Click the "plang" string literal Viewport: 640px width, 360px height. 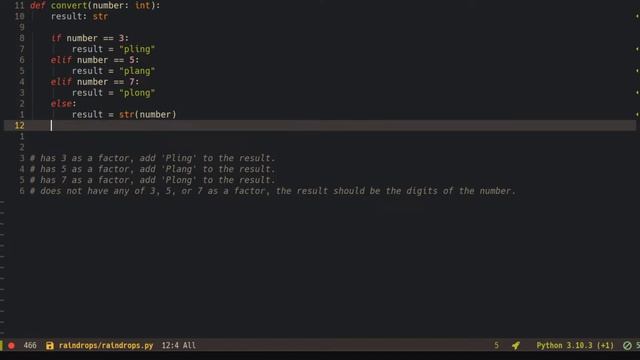tap(137, 71)
